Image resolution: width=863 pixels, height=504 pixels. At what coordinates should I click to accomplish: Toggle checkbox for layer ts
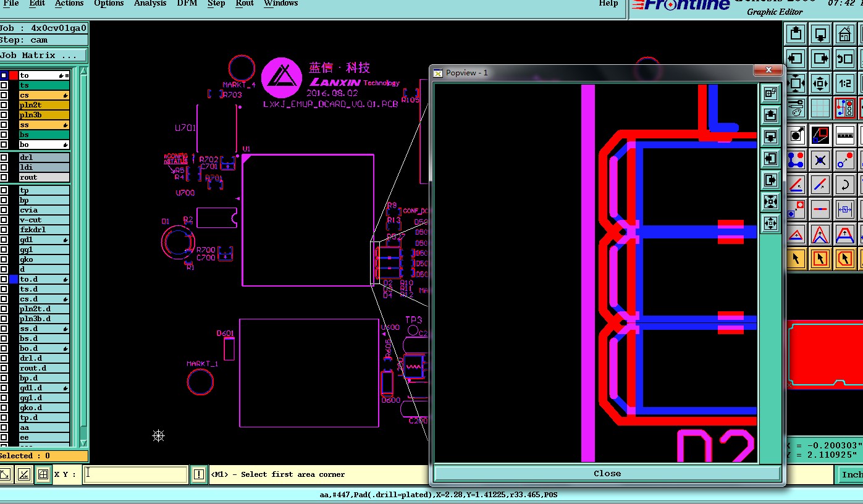pos(4,85)
